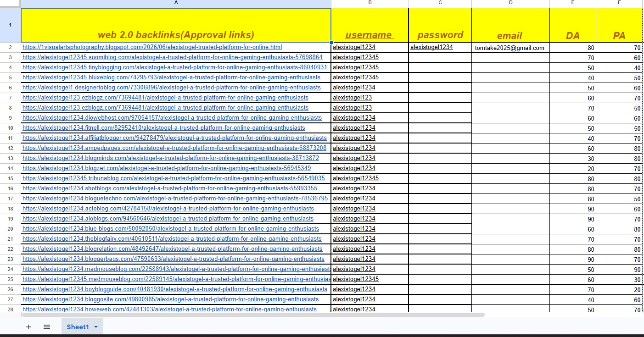
Task: Select the DA value 90 in row 18
Action: (573, 209)
